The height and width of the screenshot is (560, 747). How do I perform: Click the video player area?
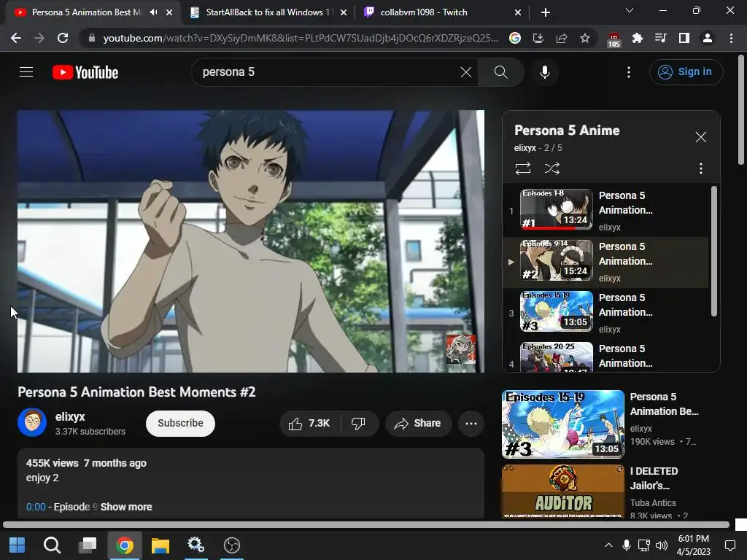click(251, 241)
